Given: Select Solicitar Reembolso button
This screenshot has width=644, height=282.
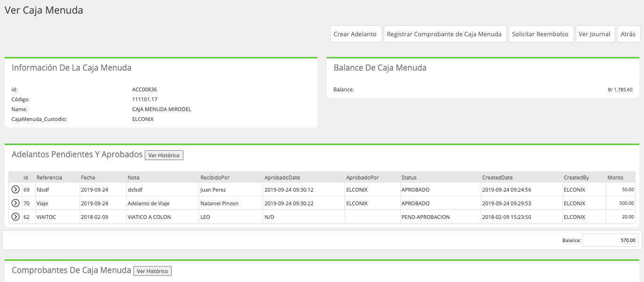Looking at the screenshot, I should tap(541, 34).
